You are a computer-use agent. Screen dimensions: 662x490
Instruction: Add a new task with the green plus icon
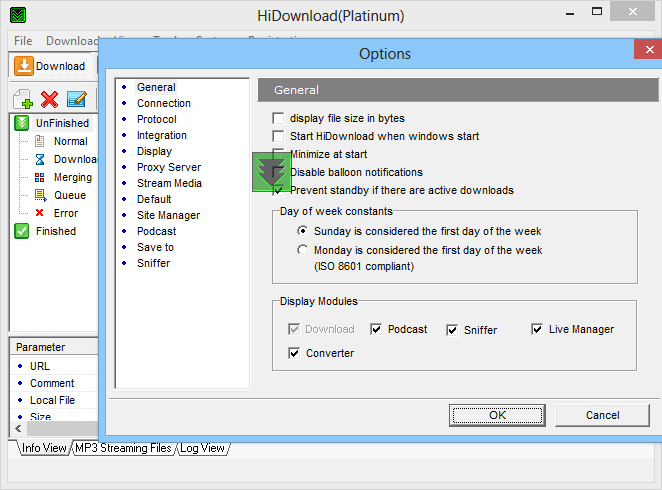pyautogui.click(x=23, y=99)
